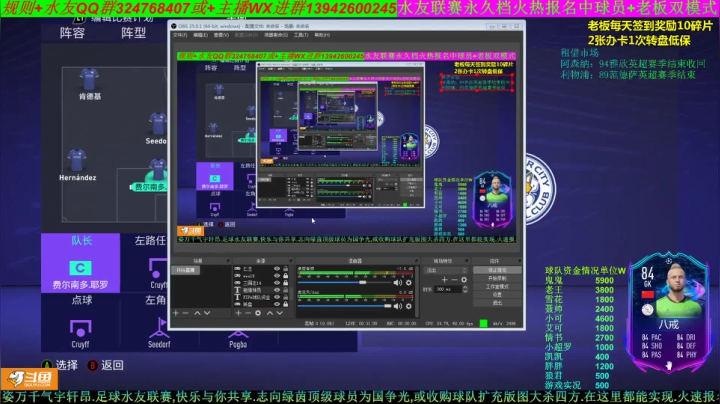Open OBS 设置 settings
720x404 pixels.
[x=497, y=295]
